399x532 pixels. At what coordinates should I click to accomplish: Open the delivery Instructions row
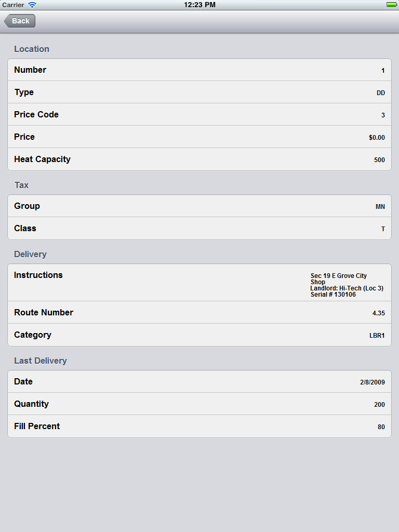tap(199, 283)
